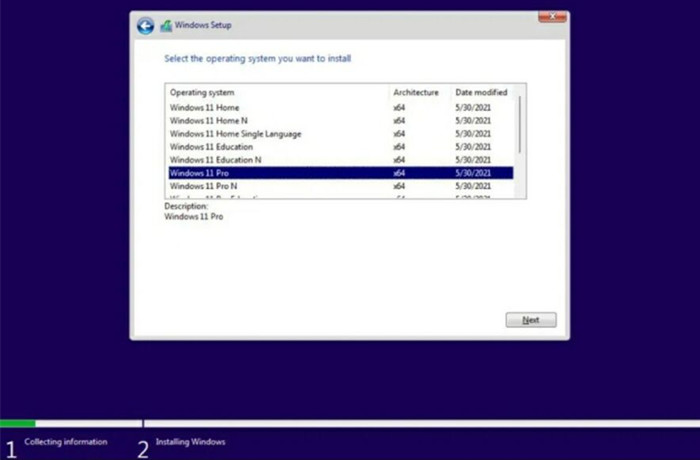Select Windows 11 Education N edition
The image size is (700, 460).
(x=341, y=160)
